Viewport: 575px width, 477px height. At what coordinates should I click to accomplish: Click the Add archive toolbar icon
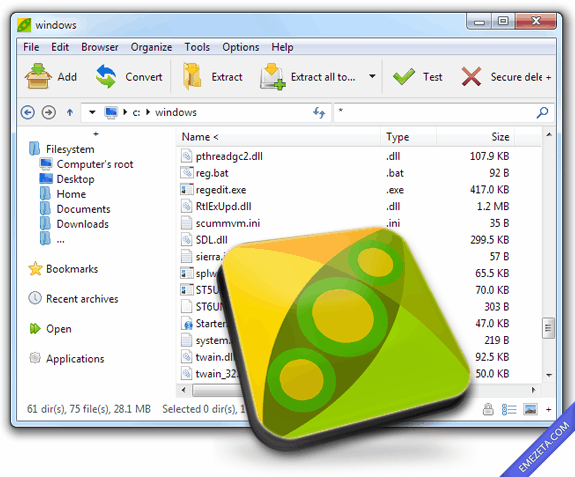pos(38,76)
